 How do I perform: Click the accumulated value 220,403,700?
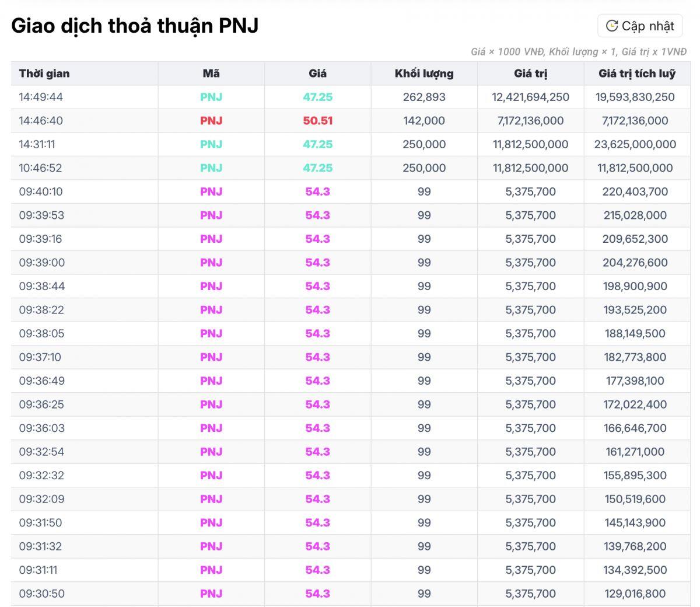[635, 191]
